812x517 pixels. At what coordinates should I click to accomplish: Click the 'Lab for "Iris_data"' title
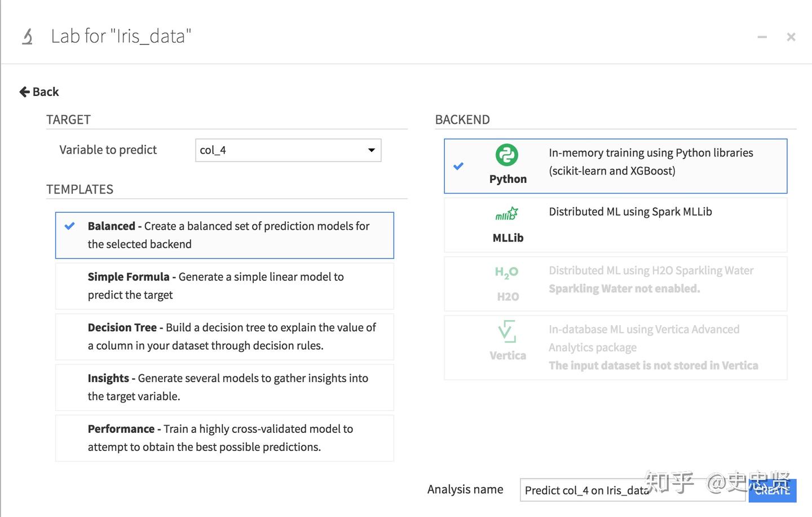(x=121, y=36)
